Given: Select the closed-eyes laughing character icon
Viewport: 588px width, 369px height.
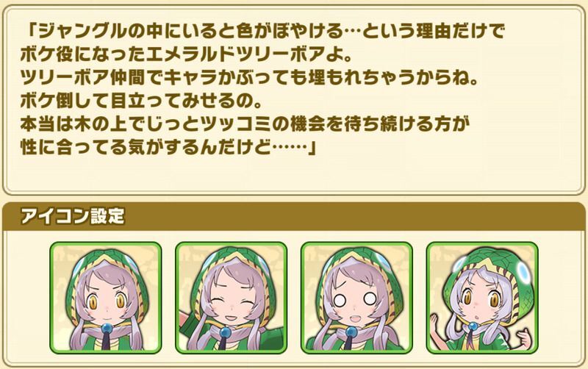Looking at the screenshot, I should 231,298.
